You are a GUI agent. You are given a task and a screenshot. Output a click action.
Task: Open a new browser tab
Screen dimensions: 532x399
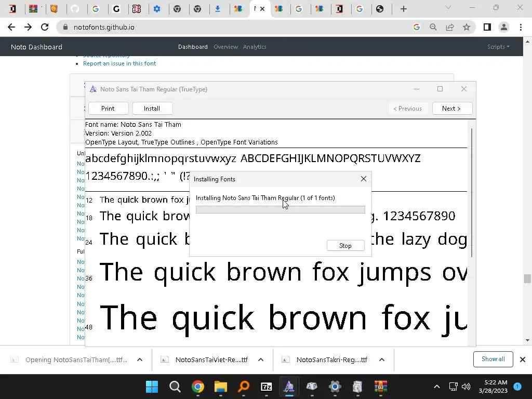(x=403, y=9)
